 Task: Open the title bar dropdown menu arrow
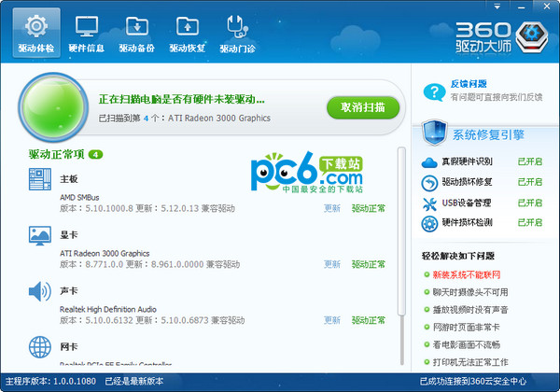click(x=499, y=7)
